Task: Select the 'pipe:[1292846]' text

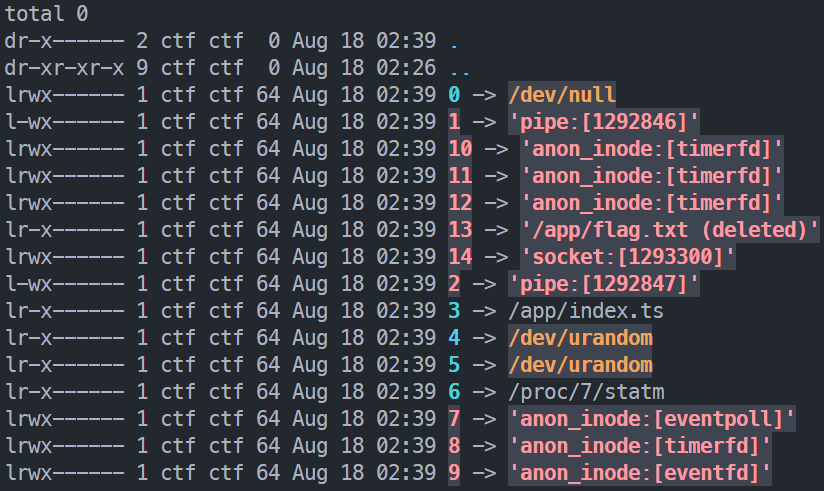Action: coord(604,122)
